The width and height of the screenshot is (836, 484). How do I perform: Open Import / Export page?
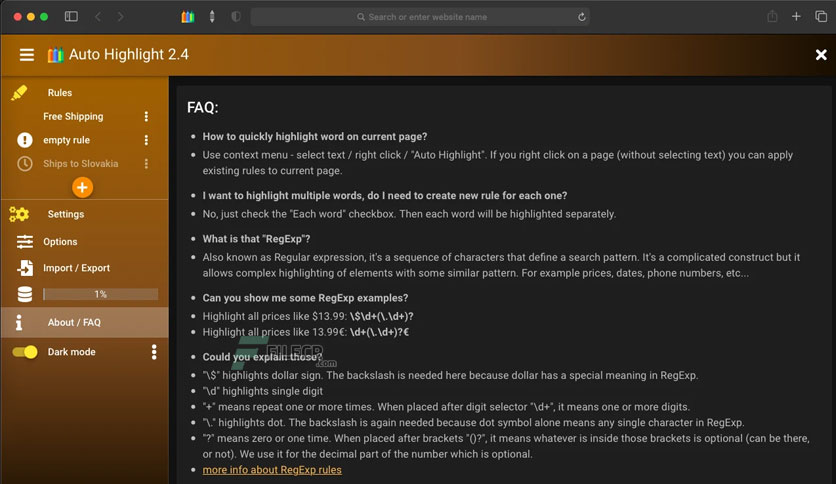(76, 268)
